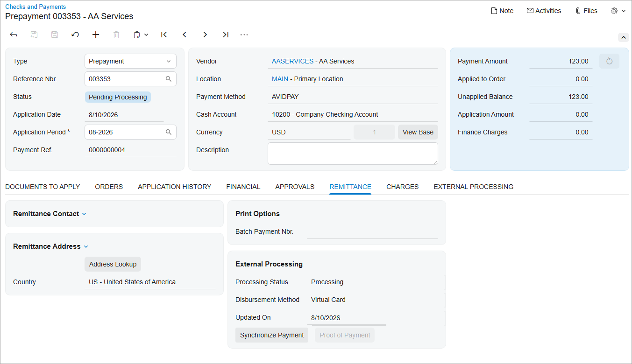Switch to the Approvals tab
The height and width of the screenshot is (364, 632).
pos(295,187)
